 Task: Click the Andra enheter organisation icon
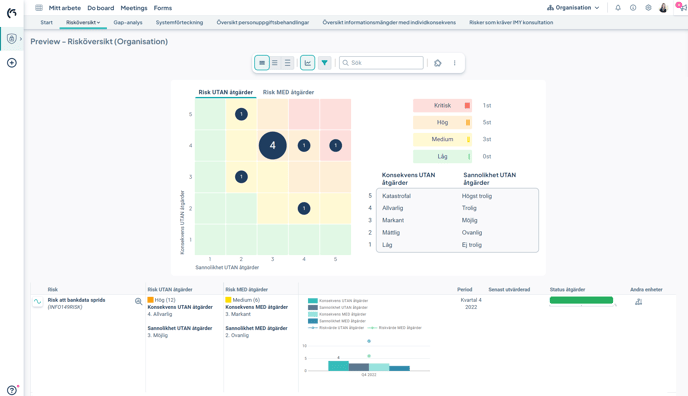click(x=638, y=302)
